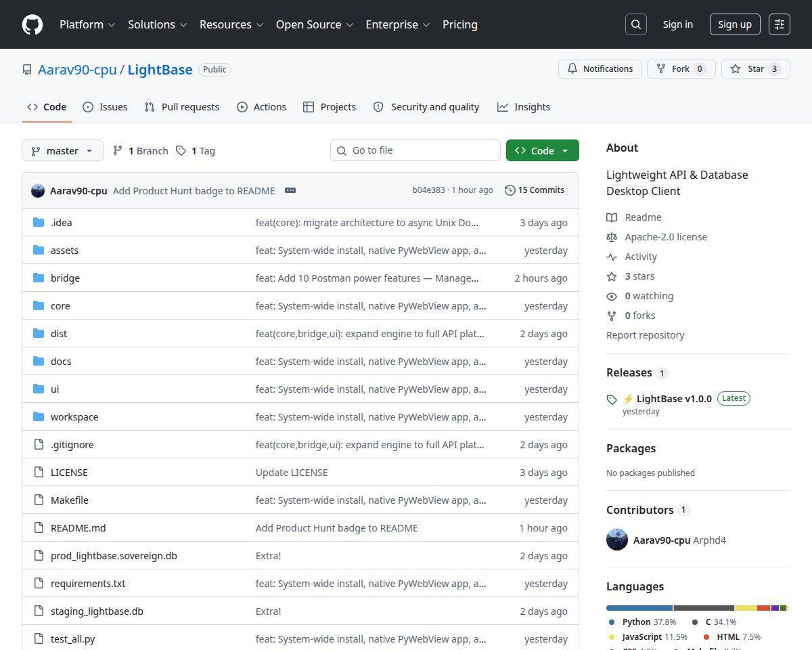This screenshot has width=812, height=650.
Task: Open the search magnifier button
Action: point(636,24)
